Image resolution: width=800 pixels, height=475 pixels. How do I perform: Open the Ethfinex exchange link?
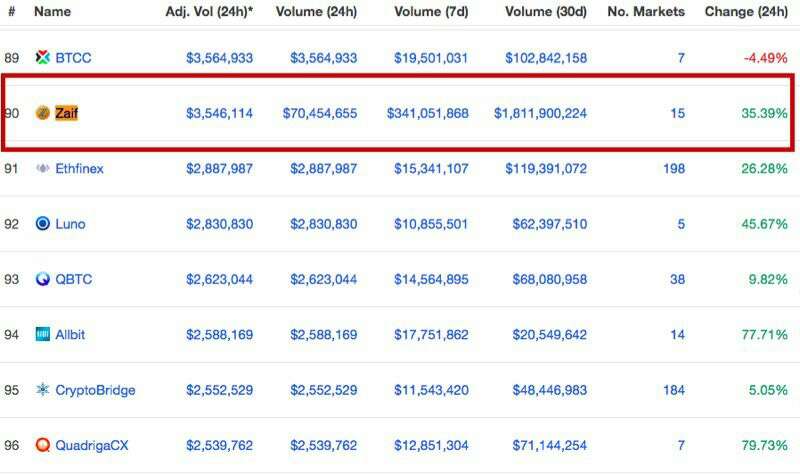tap(79, 168)
